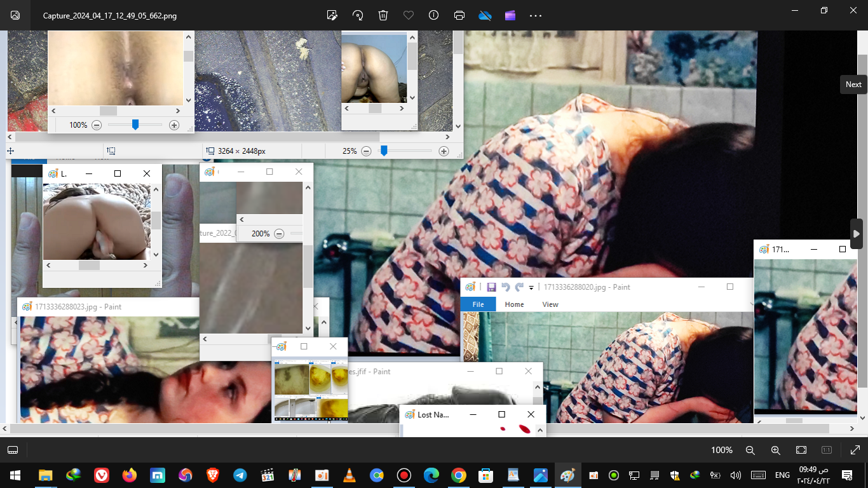Image resolution: width=868 pixels, height=488 pixels.
Task: Click the zoom slider beside 25%
Action: [x=384, y=151]
